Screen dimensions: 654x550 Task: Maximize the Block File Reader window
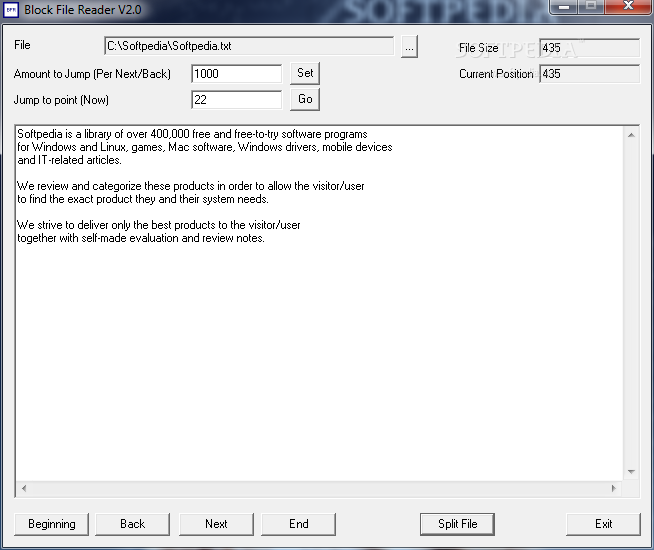(591, 6)
